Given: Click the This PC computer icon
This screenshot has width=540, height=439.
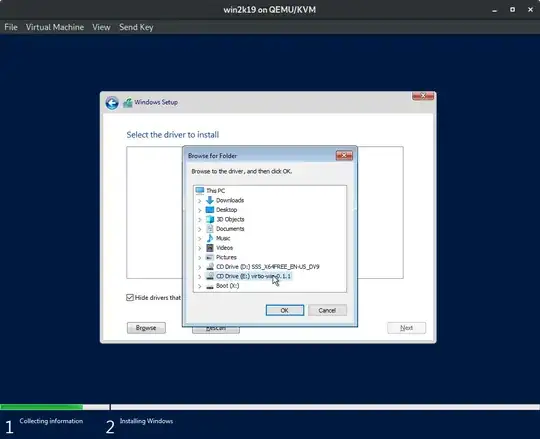Looking at the screenshot, I should (x=200, y=190).
